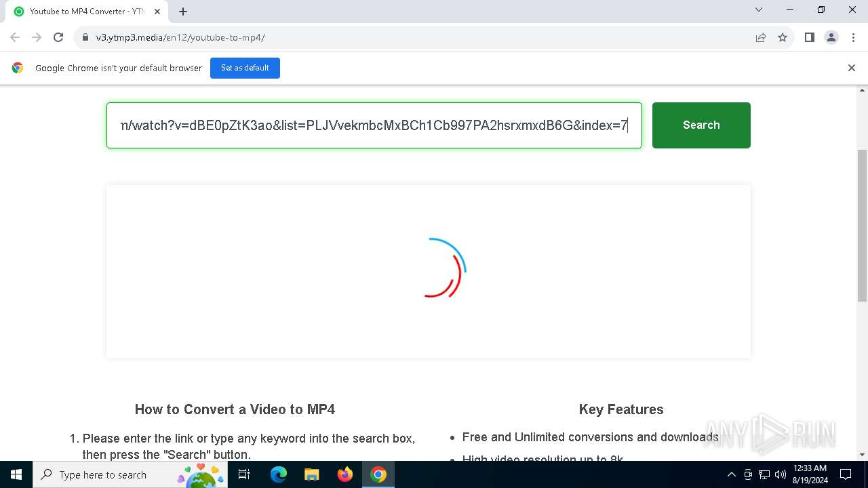Select the Chrome taskbar icon
The image size is (868, 488).
[x=378, y=474]
